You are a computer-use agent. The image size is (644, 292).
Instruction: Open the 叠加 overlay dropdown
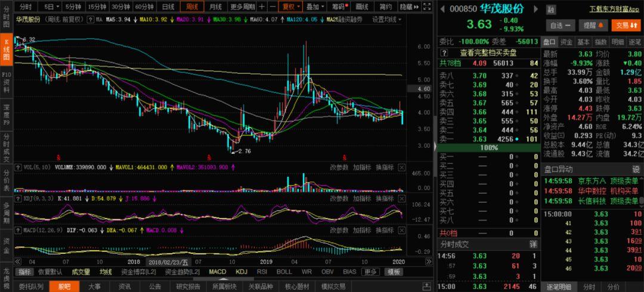point(316,7)
